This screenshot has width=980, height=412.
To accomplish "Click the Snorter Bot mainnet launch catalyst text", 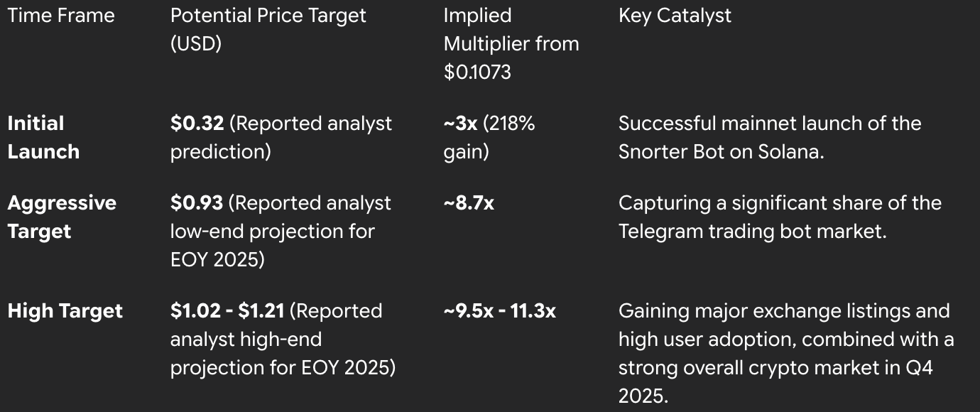I will [769, 137].
